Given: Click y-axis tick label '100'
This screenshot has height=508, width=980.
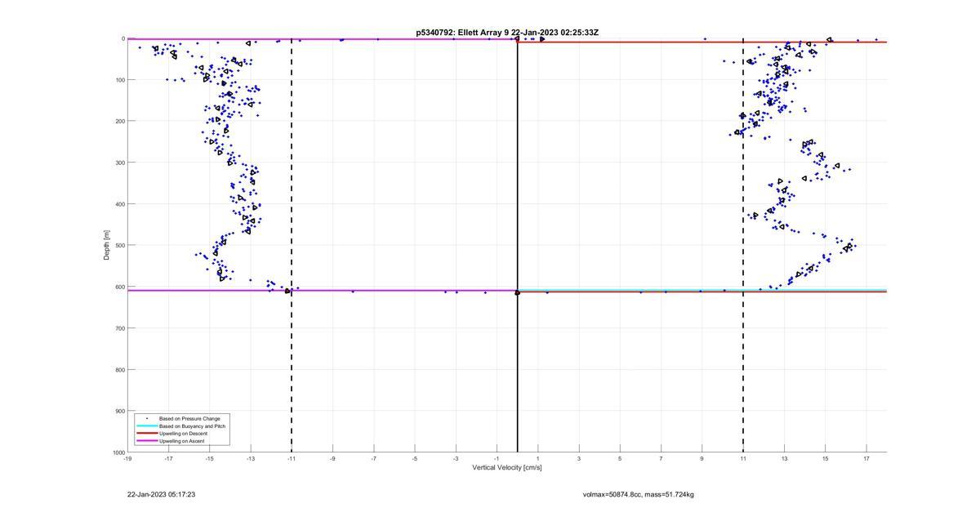Looking at the screenshot, I should [119, 80].
